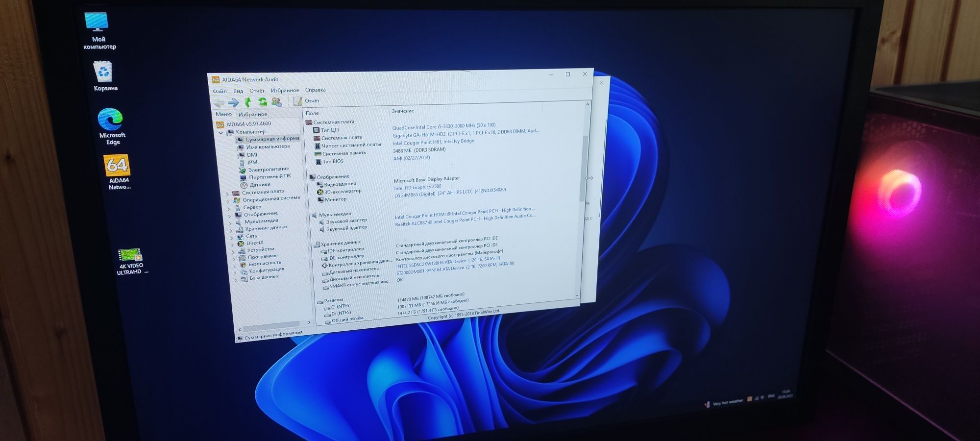This screenshot has width=980, height=441.
Task: Expand the Операционная система tree node
Action: click(228, 201)
